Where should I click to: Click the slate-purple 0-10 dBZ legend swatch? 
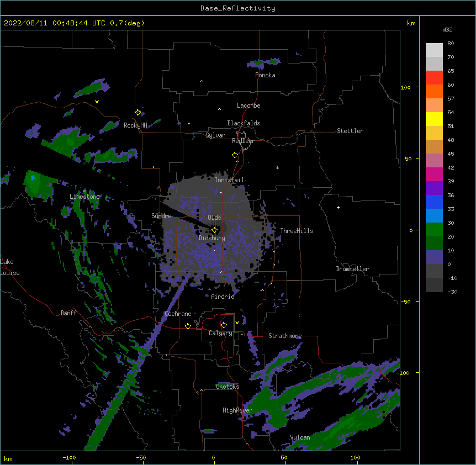pyautogui.click(x=434, y=257)
